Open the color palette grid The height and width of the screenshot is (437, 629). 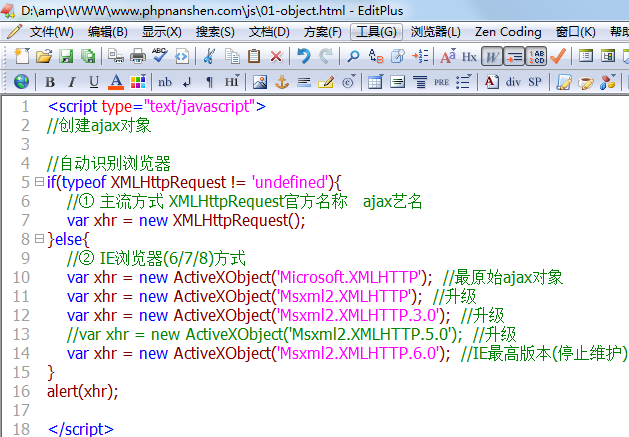click(138, 82)
